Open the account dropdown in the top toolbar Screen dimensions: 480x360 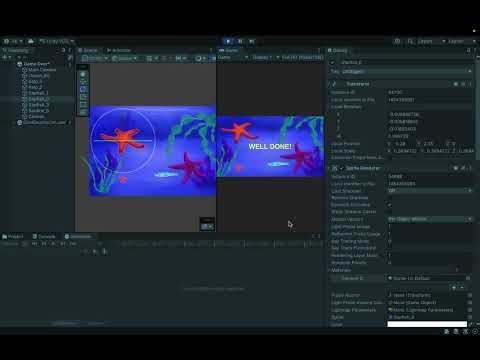pyautogui.click(x=13, y=41)
